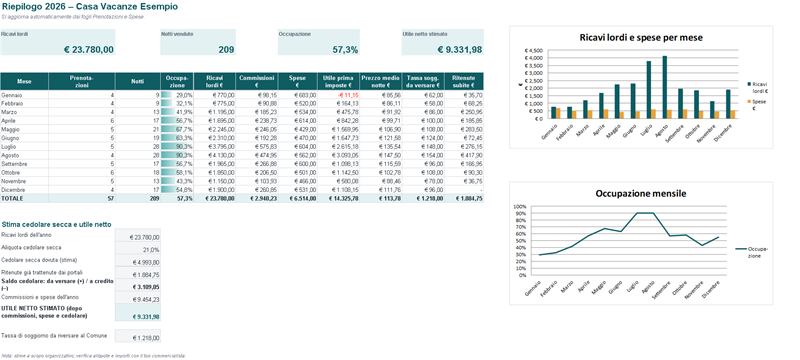Click the 'Luglio' row label in table

click(9, 146)
